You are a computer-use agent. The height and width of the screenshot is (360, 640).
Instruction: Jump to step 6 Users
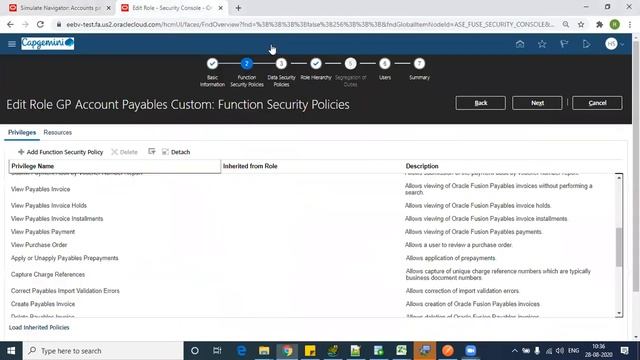point(385,64)
